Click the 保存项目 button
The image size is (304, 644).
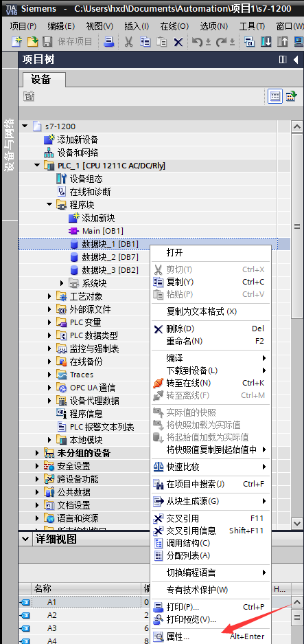point(68,41)
